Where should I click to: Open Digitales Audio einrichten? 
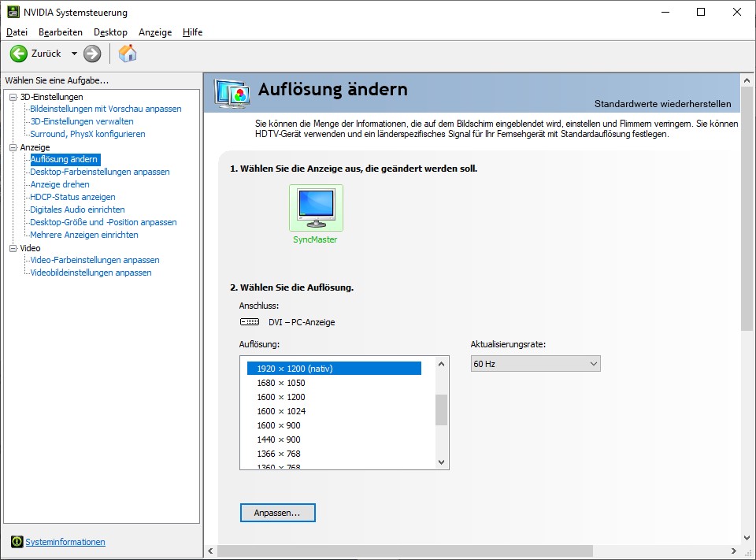tap(77, 210)
